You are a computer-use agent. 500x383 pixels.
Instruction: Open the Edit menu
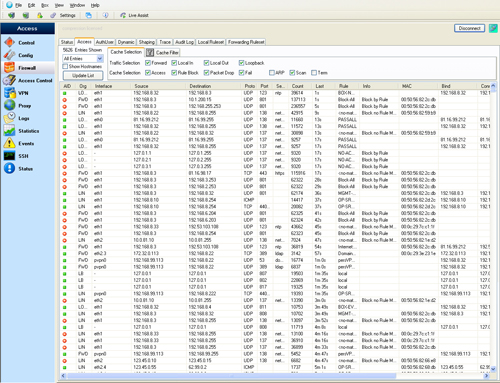click(x=31, y=5)
